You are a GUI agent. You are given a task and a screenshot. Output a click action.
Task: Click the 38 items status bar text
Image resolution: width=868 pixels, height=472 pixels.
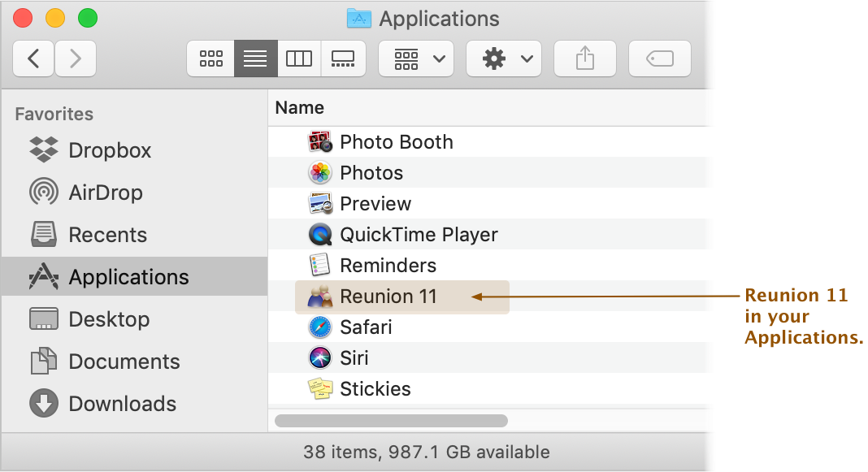click(x=426, y=452)
